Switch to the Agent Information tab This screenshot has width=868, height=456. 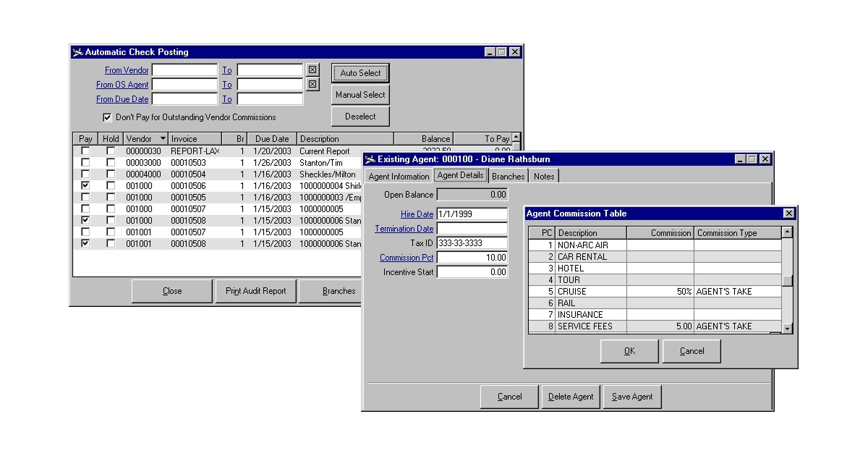pyautogui.click(x=399, y=177)
